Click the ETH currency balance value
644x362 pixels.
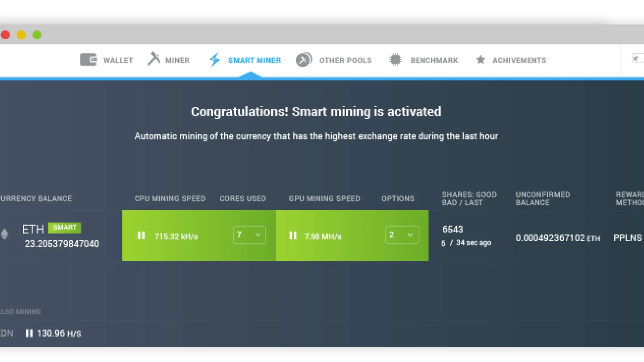pos(62,244)
